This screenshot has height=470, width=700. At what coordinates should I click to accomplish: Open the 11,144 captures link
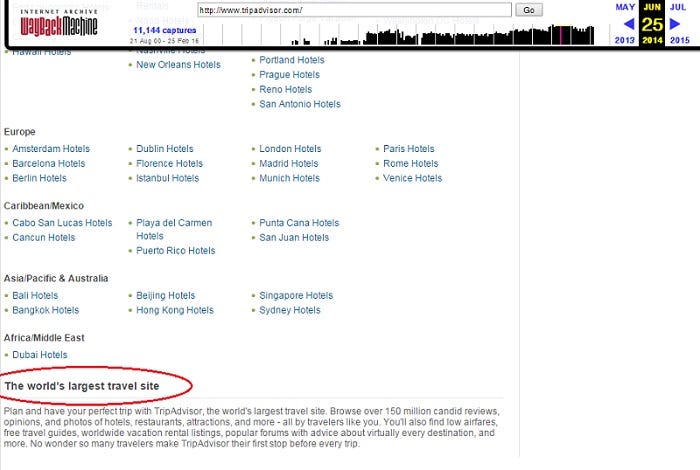click(165, 30)
